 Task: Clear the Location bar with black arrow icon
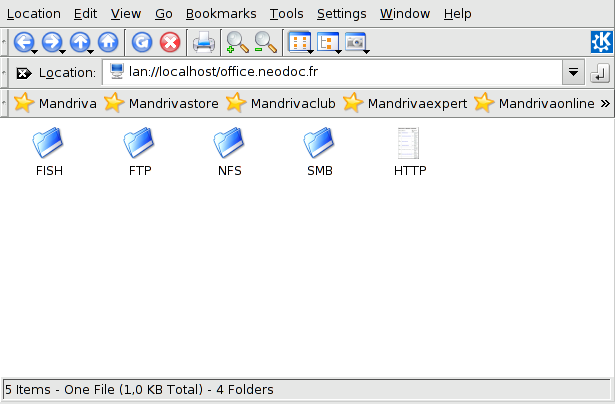pyautogui.click(x=24, y=73)
